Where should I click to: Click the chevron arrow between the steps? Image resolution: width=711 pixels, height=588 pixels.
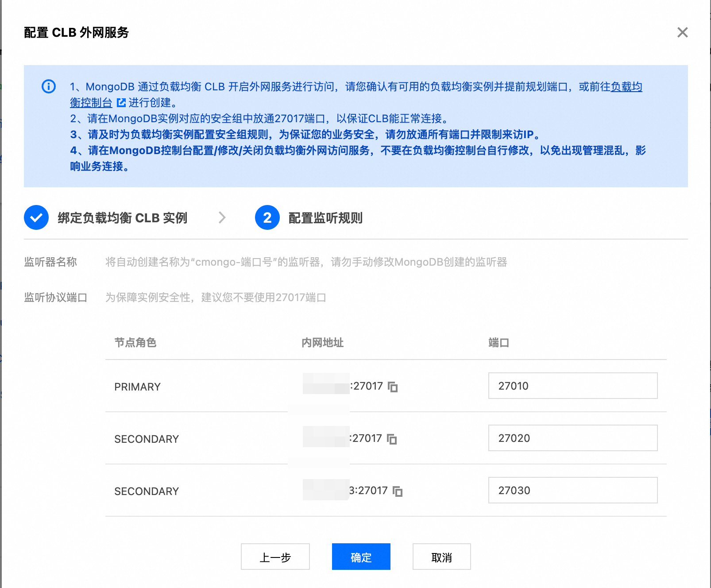coord(222,217)
